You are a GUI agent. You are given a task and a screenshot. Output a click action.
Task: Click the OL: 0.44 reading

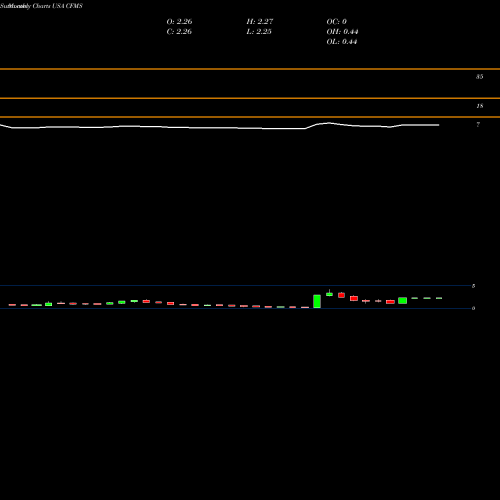pos(342,42)
